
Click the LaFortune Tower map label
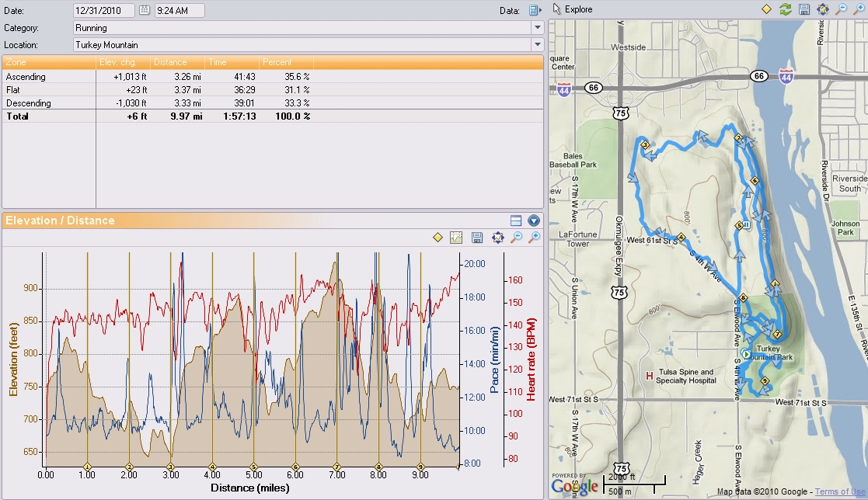point(578,239)
